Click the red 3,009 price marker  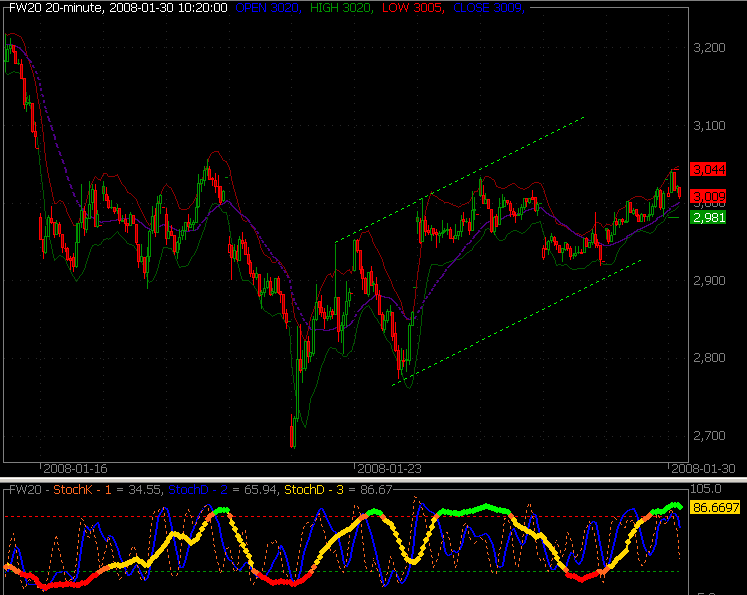click(708, 196)
